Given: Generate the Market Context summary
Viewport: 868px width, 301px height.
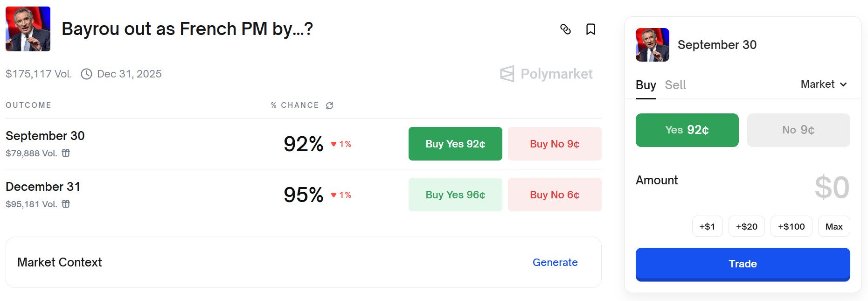Looking at the screenshot, I should tap(555, 262).
